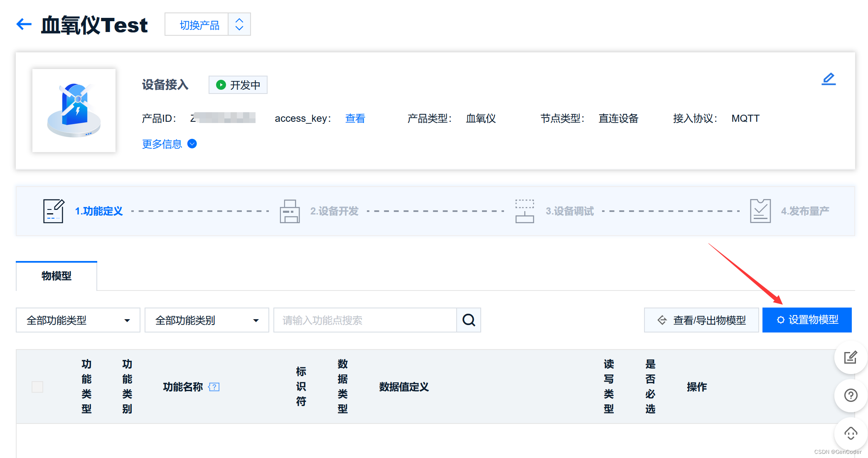Click the back arrow icon
The image size is (868, 458).
click(x=24, y=24)
